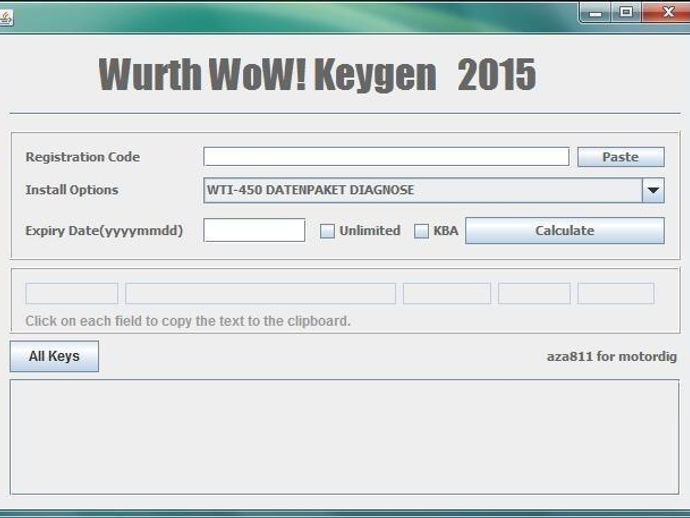This screenshot has width=690, height=518.
Task: Click inside the Registration Code field
Action: [386, 157]
